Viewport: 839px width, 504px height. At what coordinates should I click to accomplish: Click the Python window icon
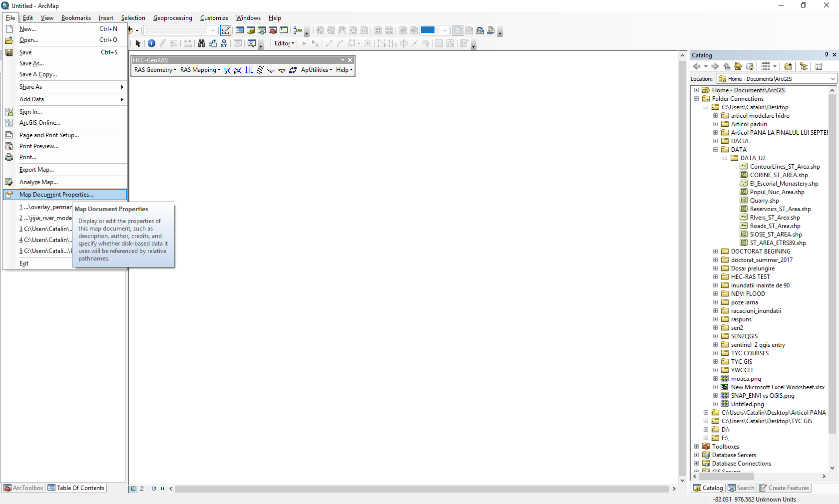pyautogui.click(x=284, y=30)
